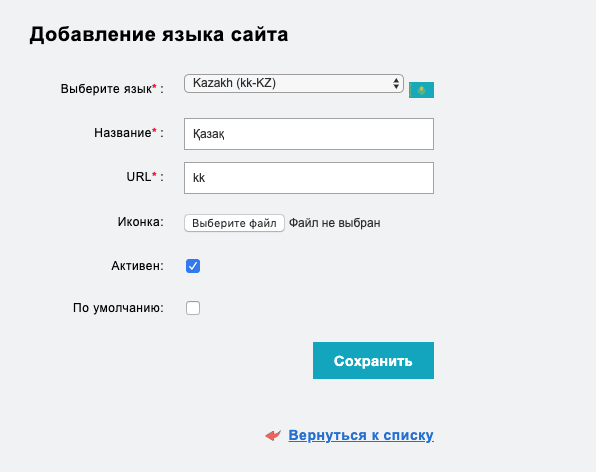Viewport: 596px width, 472px height.
Task: Click the URL label text
Action: (x=139, y=177)
